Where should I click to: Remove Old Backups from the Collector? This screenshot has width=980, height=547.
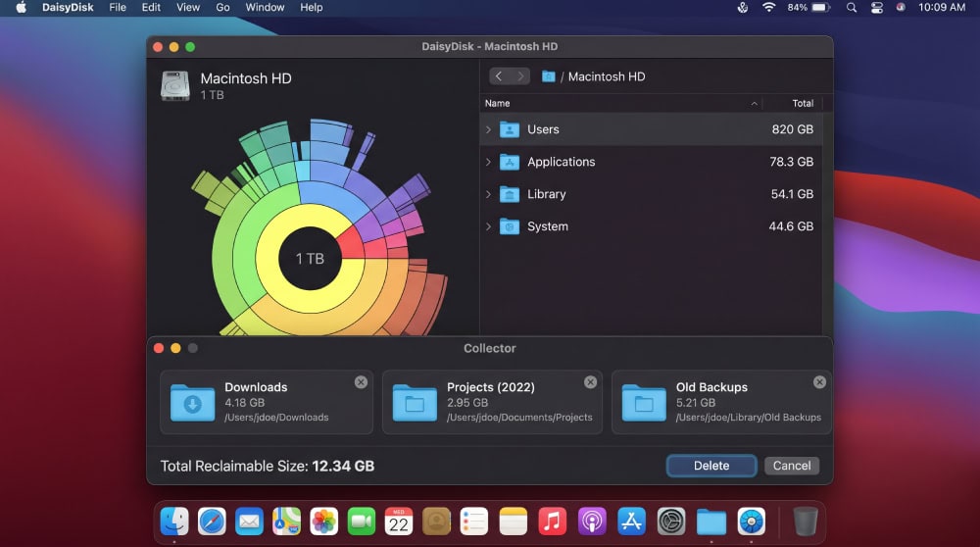tap(819, 382)
